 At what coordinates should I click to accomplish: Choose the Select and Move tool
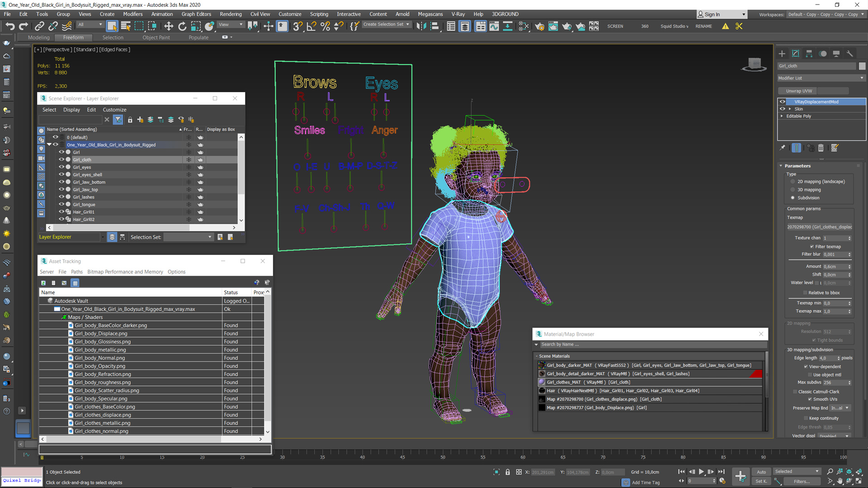[x=169, y=26]
